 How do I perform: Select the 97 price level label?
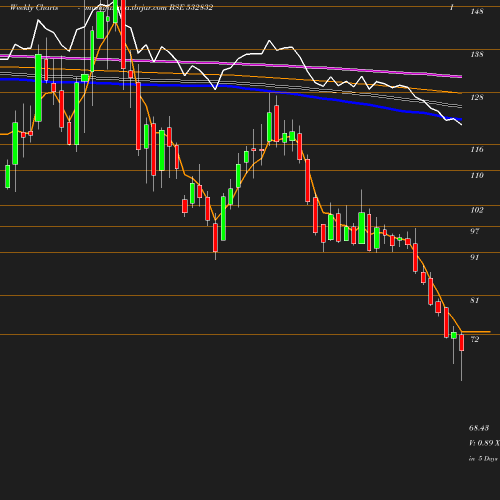[475, 231]
